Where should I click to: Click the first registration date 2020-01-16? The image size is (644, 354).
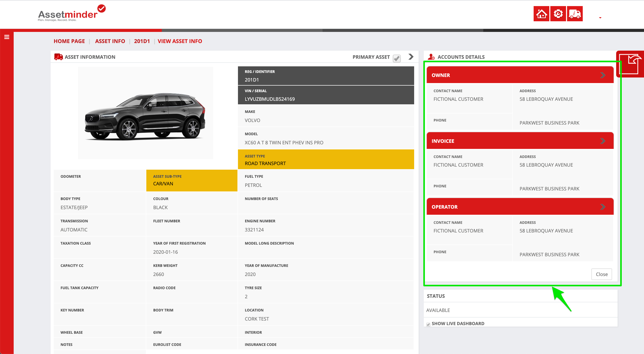tap(165, 252)
